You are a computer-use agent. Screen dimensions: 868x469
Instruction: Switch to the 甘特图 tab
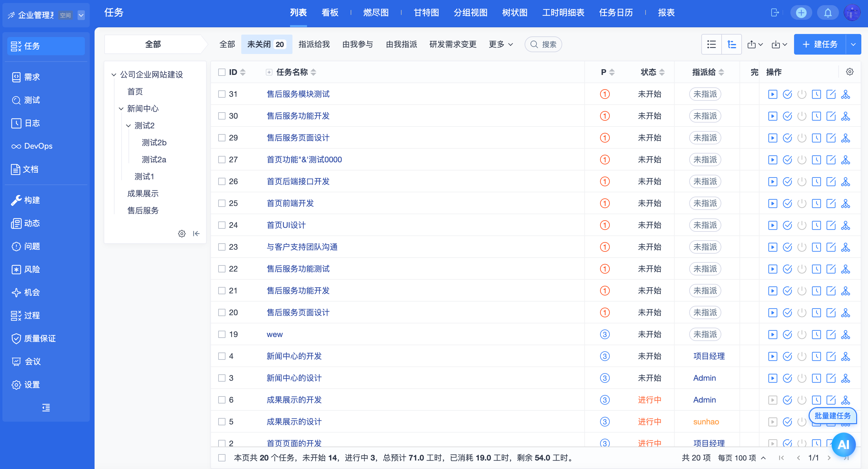(x=426, y=13)
